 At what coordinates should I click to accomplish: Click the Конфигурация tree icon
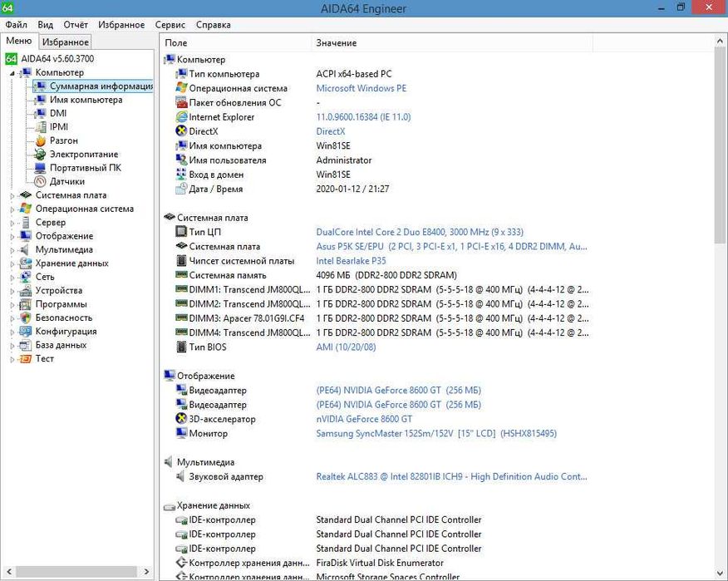(x=26, y=331)
